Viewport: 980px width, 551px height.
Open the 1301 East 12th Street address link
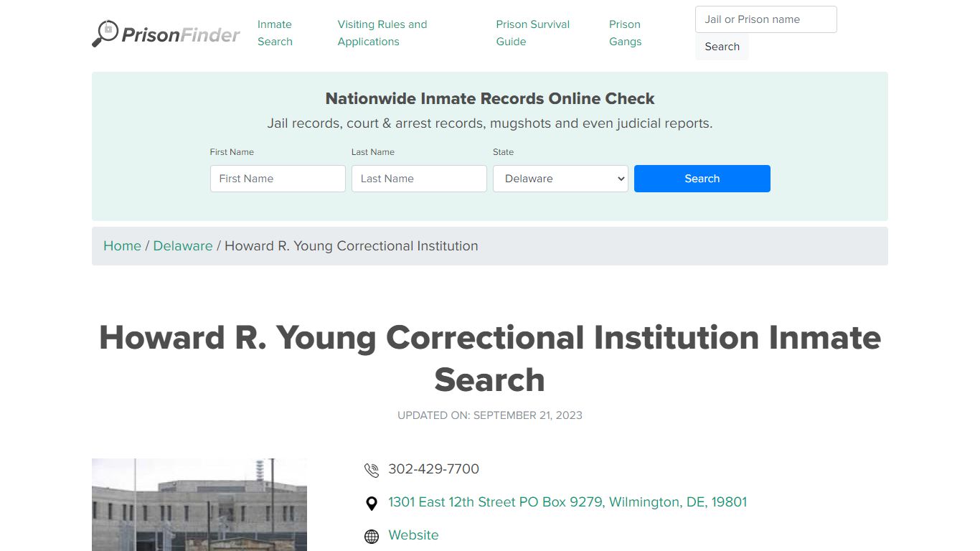tap(567, 502)
